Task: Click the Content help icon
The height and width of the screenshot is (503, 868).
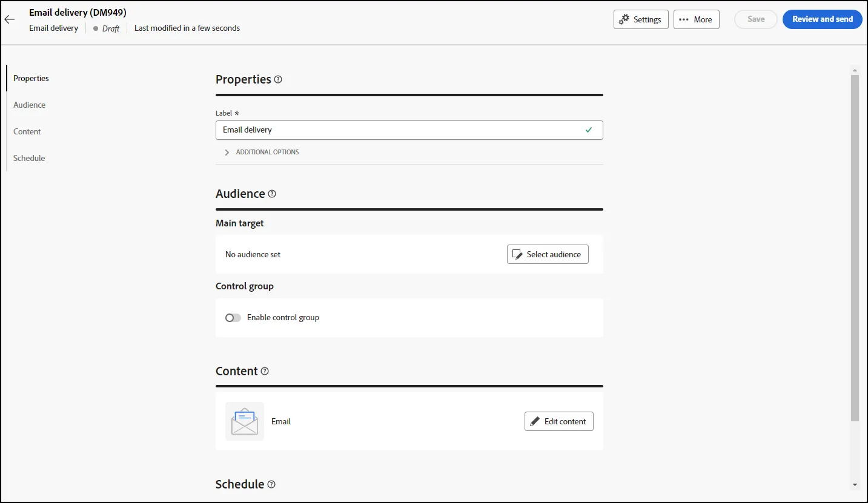Action: [x=265, y=371]
